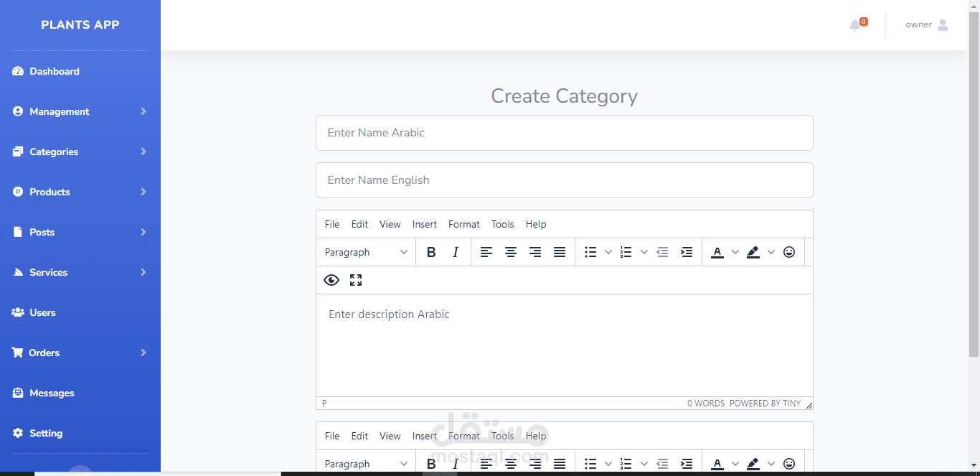Image resolution: width=980 pixels, height=476 pixels.
Task: Toggle bold in the first editor toolbar
Action: pos(431,252)
